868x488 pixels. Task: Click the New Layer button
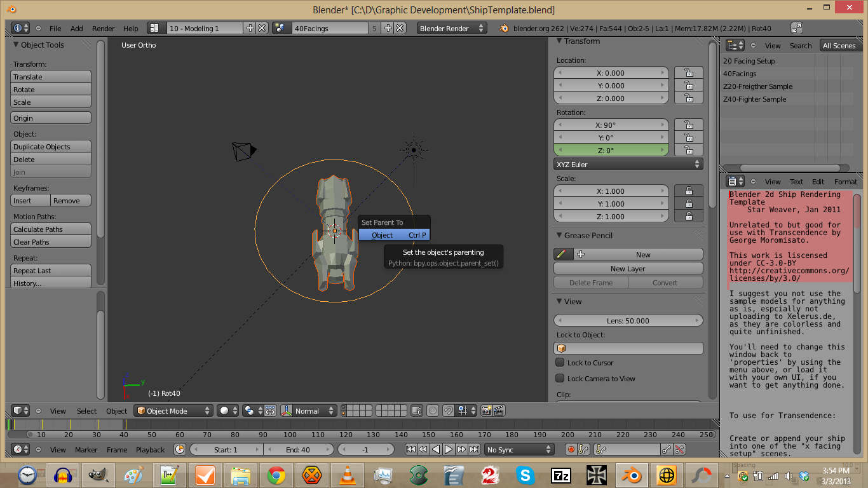pos(628,268)
